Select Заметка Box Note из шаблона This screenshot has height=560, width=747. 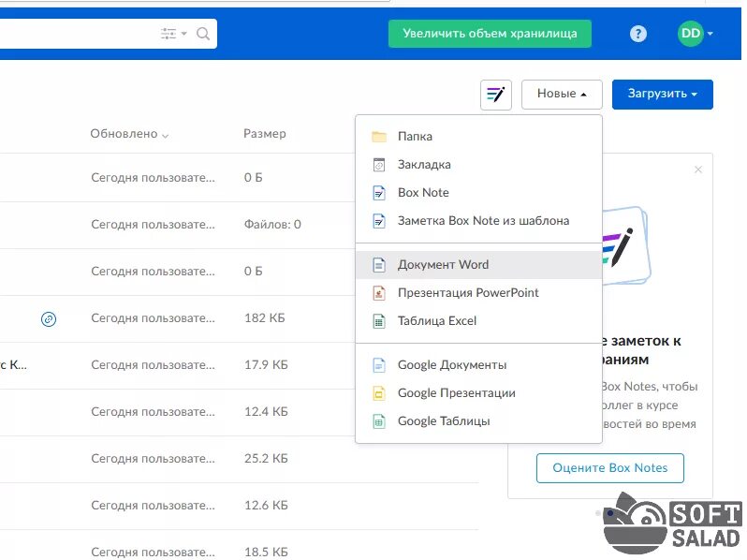point(478,221)
